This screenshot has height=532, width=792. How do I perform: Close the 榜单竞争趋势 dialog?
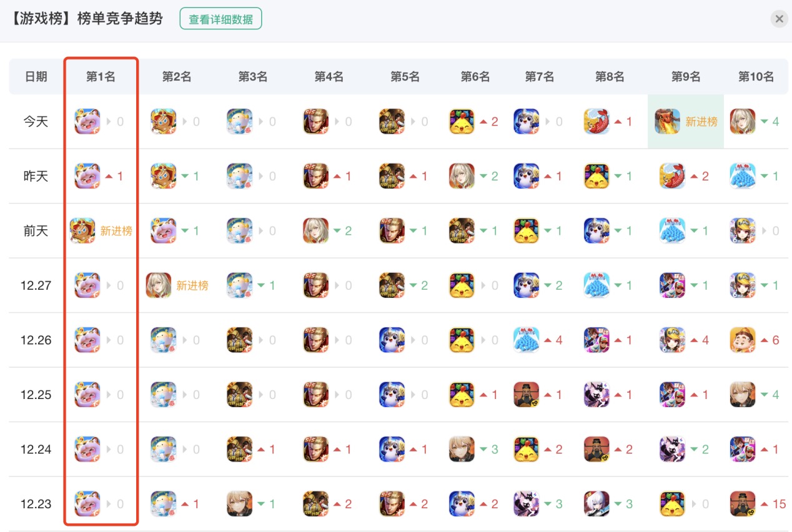(779, 19)
